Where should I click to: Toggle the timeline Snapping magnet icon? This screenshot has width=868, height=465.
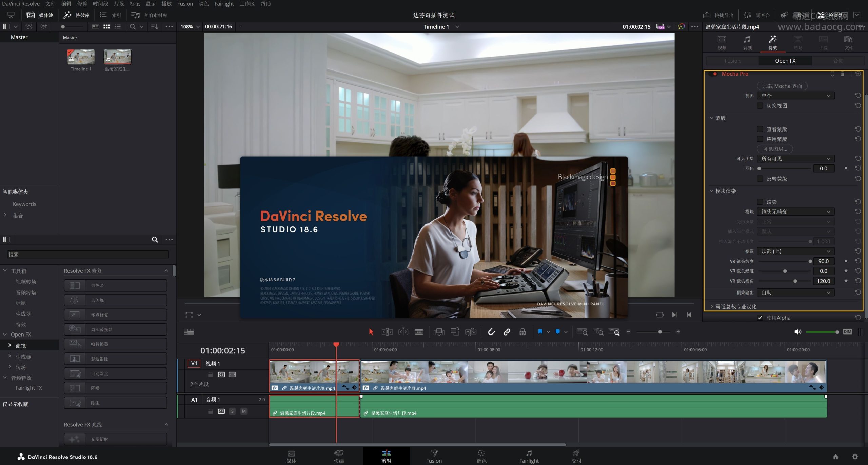[x=491, y=332]
